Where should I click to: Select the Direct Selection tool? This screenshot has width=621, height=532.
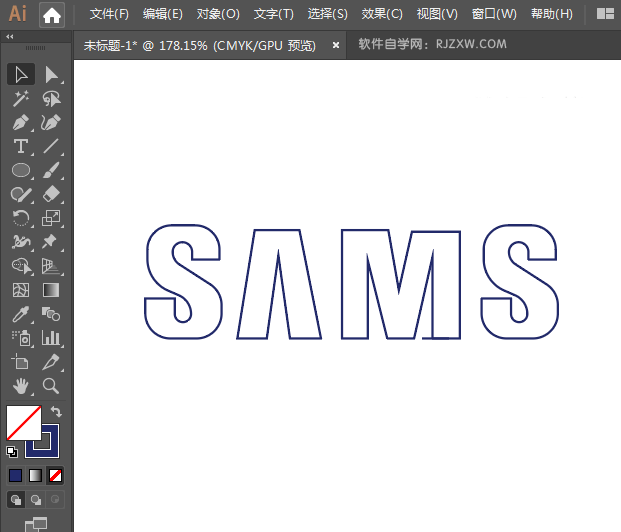coord(51,74)
